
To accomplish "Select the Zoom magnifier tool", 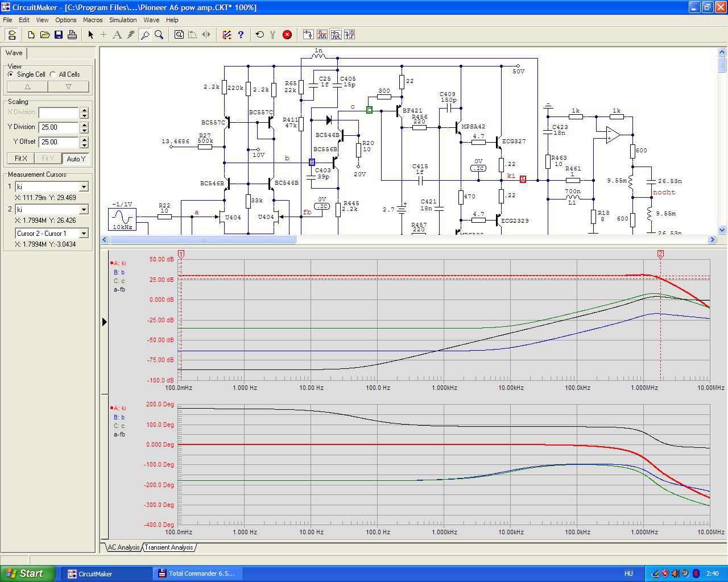I will 159,35.
